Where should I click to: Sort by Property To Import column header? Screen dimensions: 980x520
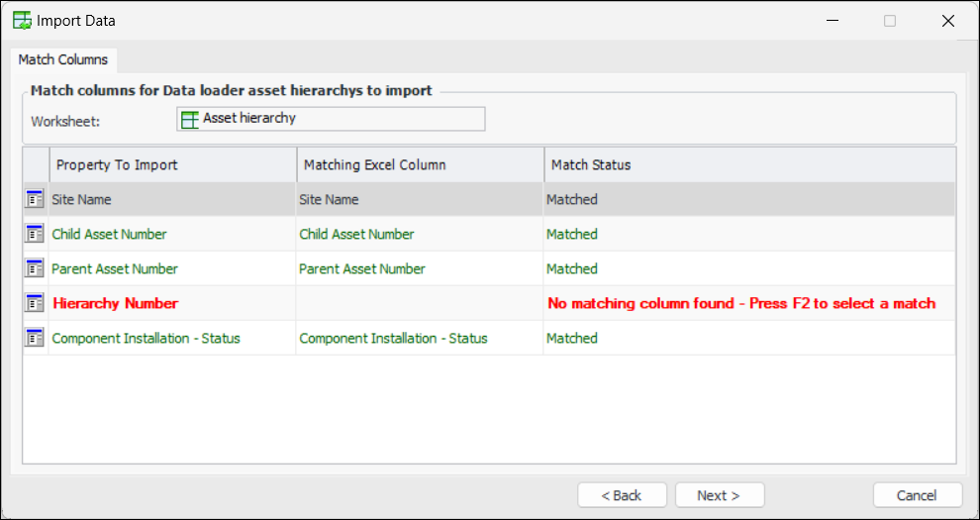pos(172,164)
